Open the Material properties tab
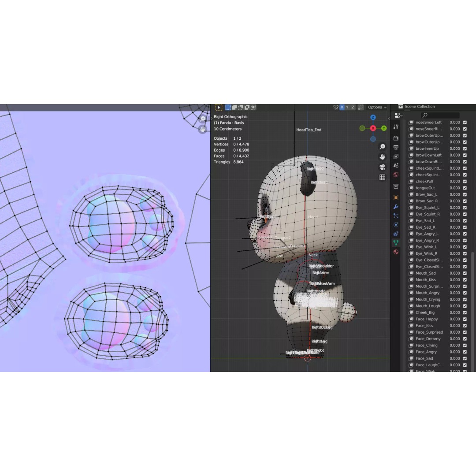 tap(396, 252)
